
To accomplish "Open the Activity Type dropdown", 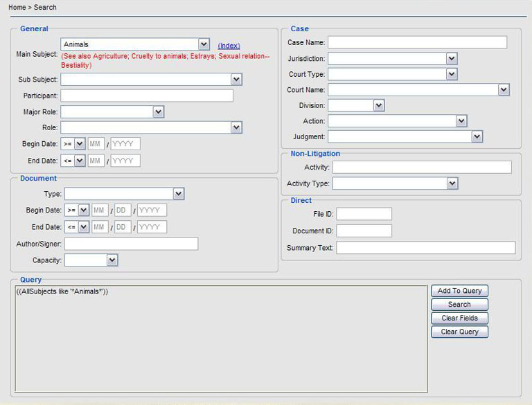I will point(396,183).
